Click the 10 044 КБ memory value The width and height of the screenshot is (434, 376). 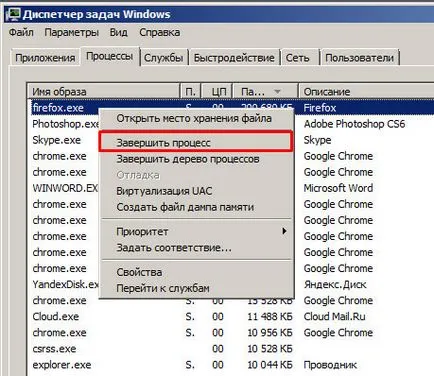click(x=270, y=365)
